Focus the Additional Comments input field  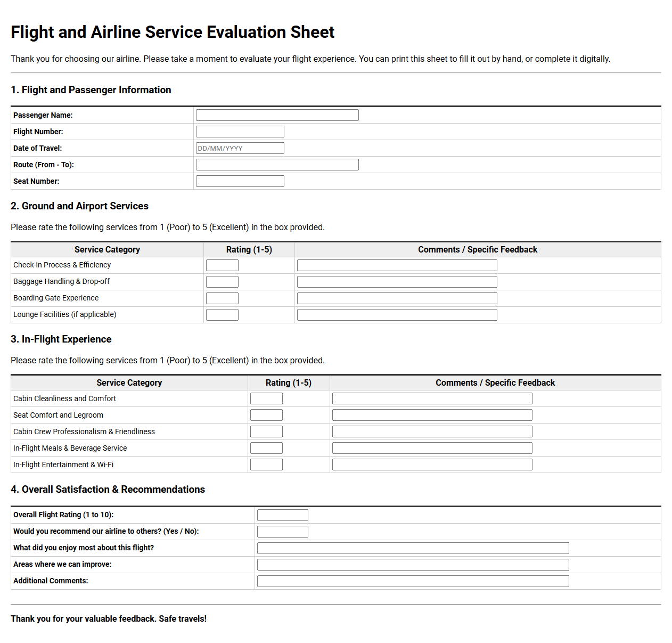[413, 581]
